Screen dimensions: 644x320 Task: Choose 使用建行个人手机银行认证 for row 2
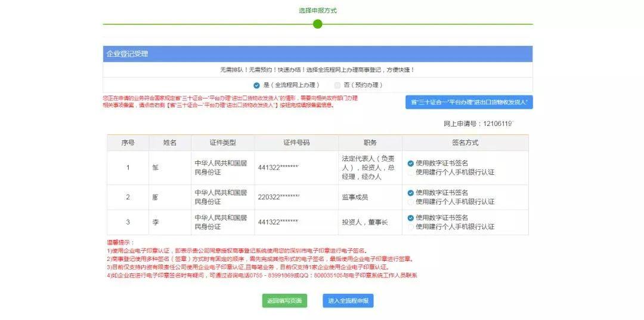pyautogui.click(x=411, y=202)
